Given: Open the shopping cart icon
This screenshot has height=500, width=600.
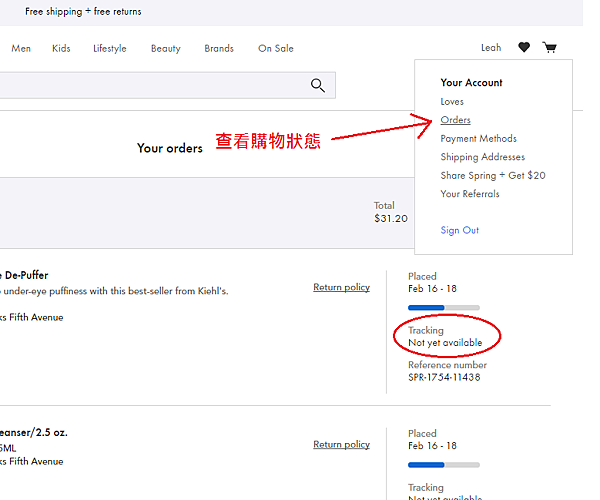Looking at the screenshot, I should point(549,48).
